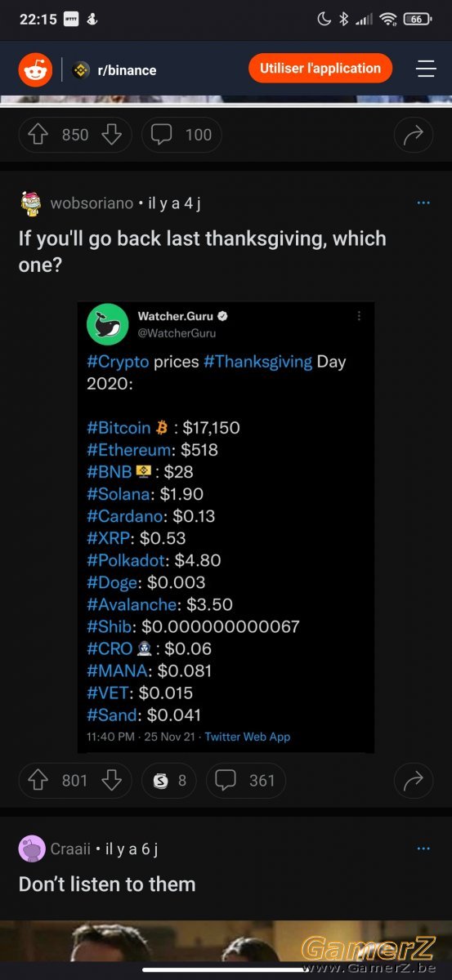Open the 361 comments on wobsoriano's post
Screen dimensions: 452x980
coord(246,781)
